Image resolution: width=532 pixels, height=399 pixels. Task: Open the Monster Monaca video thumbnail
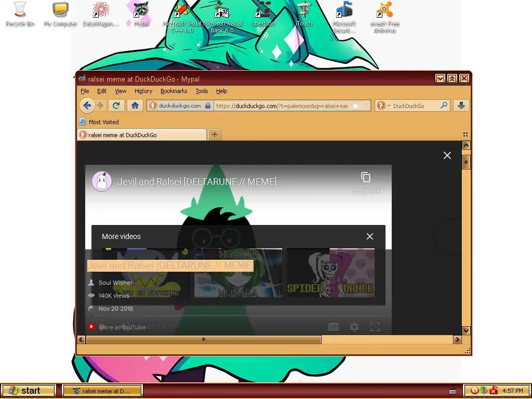pos(238,273)
